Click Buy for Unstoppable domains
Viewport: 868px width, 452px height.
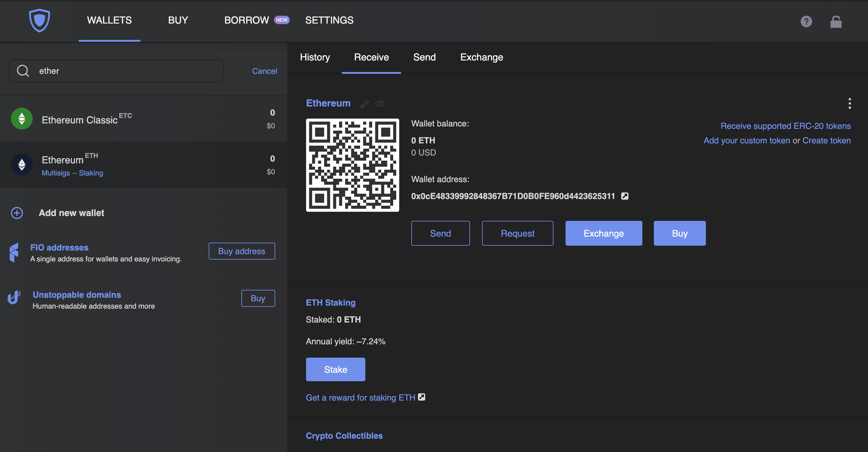258,298
